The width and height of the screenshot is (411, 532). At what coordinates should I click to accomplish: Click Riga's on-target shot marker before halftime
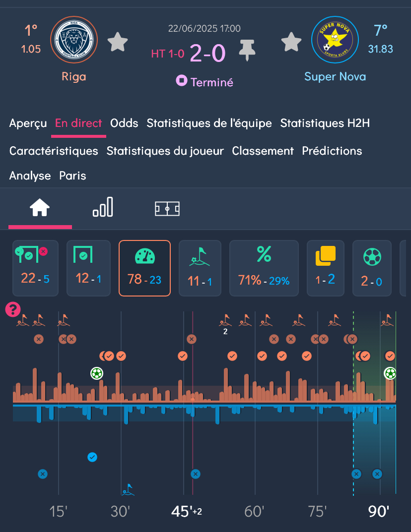(183, 356)
